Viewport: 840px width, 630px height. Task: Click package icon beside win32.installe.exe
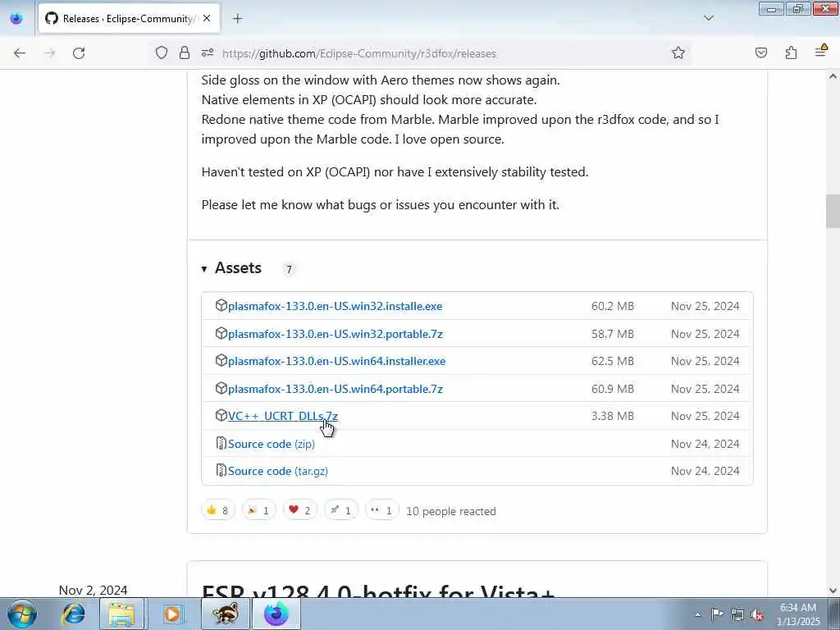point(221,305)
